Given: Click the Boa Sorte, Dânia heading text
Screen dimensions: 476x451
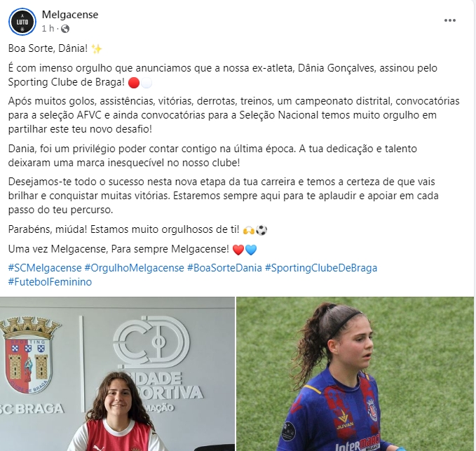Looking at the screenshot, I should click(x=48, y=48).
